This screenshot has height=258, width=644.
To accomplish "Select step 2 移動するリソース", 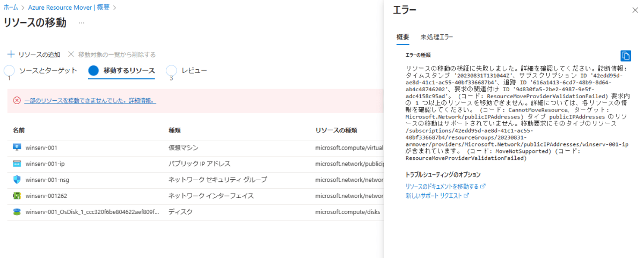I will [x=122, y=71].
